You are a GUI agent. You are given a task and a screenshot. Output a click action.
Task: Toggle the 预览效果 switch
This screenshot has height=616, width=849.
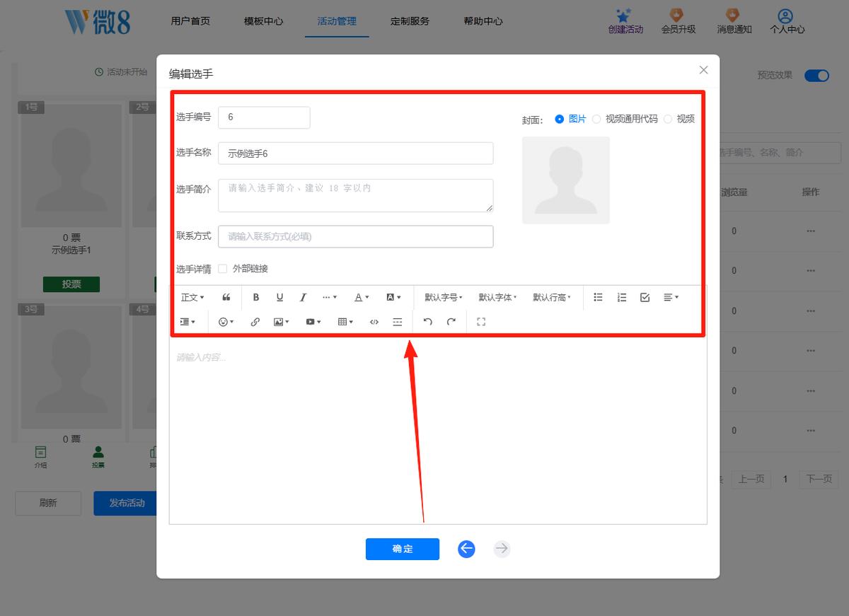coord(816,76)
